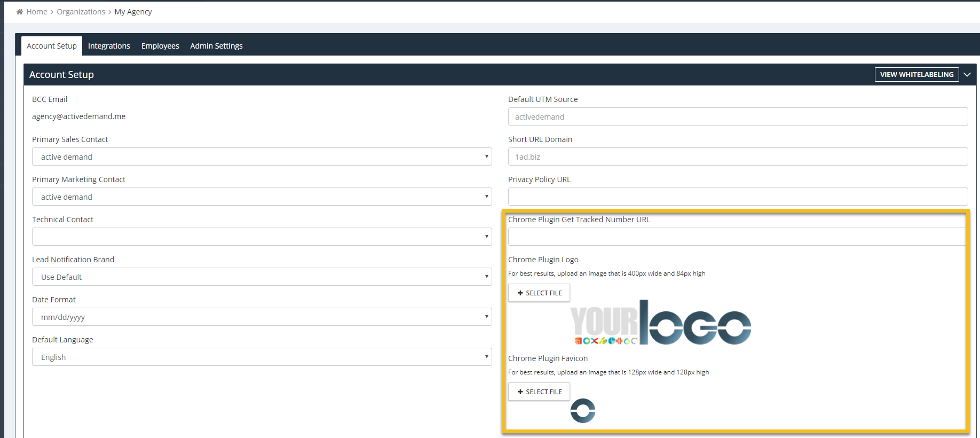Screen dimensions: 980x438
Task: Open the Primary Sales Contact dropdown
Action: [262, 157]
